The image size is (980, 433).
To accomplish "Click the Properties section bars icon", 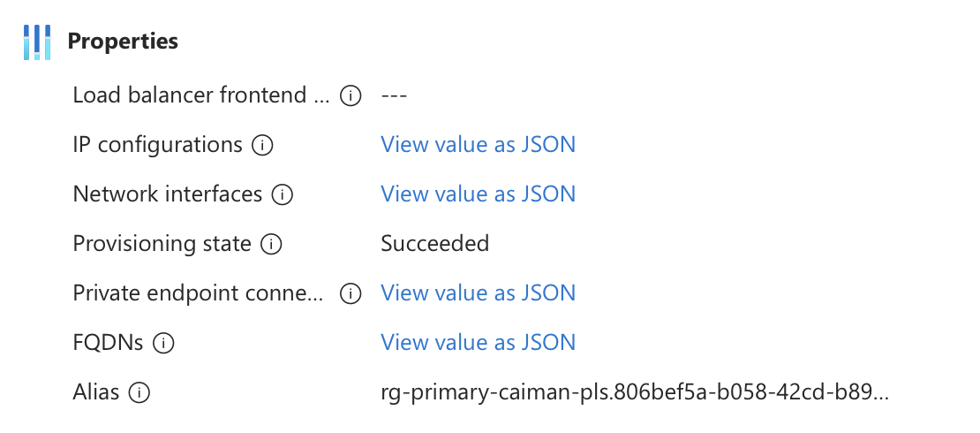I will click(x=37, y=42).
